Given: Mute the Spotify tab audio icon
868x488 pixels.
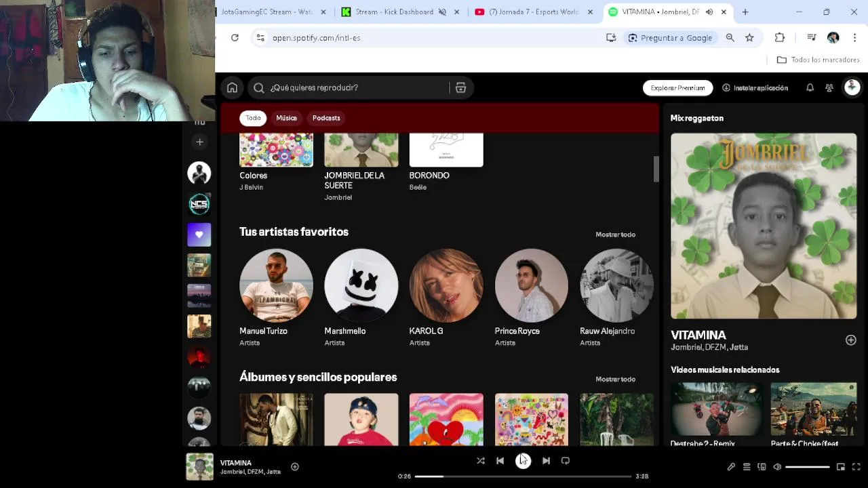Looking at the screenshot, I should [x=709, y=12].
